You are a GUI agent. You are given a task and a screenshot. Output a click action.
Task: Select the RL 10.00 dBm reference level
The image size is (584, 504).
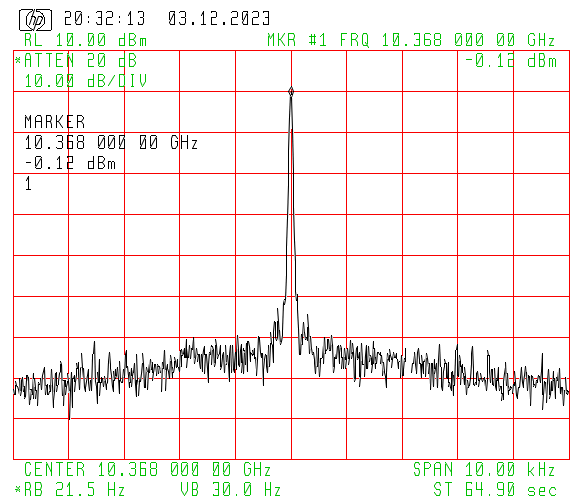click(x=85, y=40)
